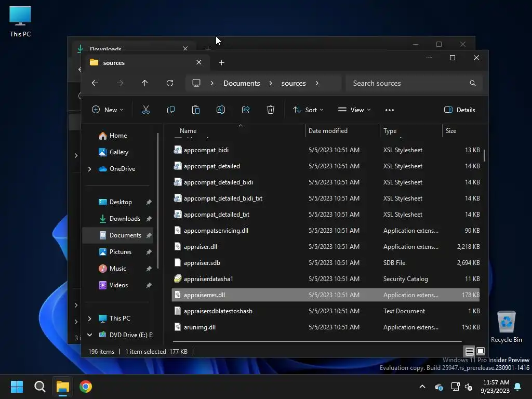Viewport: 532px width, 399px height.
Task: Click the Delete trash icon
Action: click(270, 110)
